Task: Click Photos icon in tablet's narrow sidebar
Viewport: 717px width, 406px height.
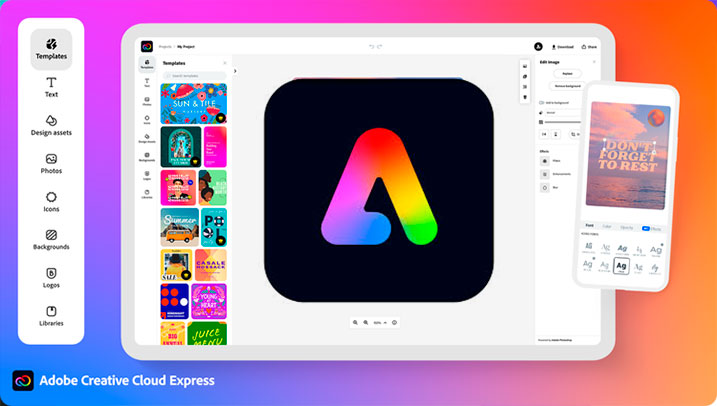Action: (x=147, y=101)
